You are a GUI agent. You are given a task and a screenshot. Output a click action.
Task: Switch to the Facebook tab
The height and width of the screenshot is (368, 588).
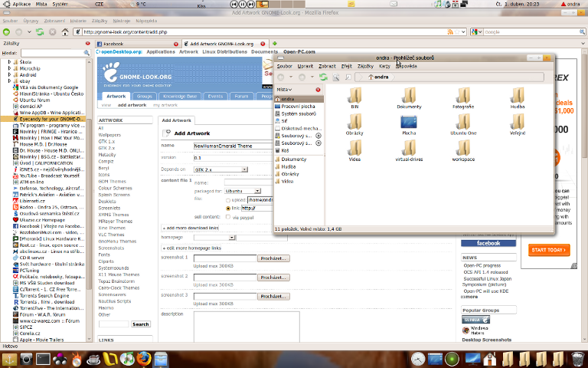(x=137, y=44)
